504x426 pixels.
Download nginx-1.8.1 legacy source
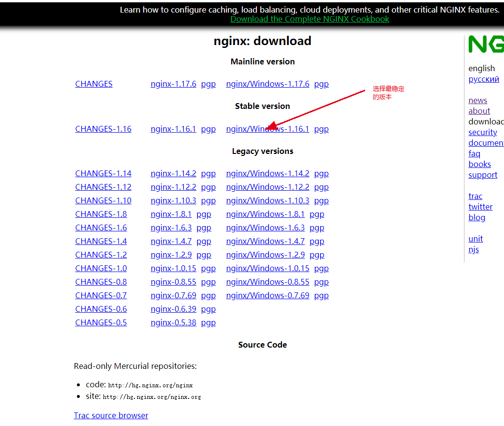tap(171, 214)
